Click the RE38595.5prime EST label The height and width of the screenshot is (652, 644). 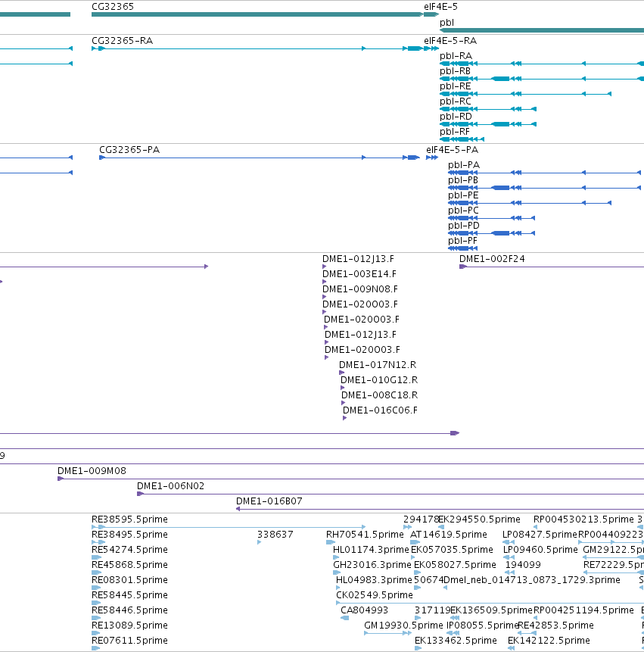click(x=129, y=519)
